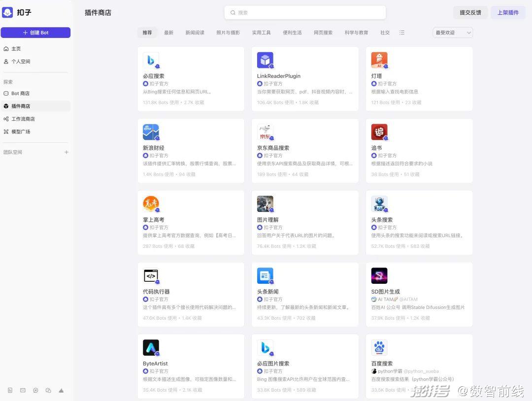Viewport: 532px width, 401px height.
Task: Expand the 最受欢迎 sort dropdown
Action: [x=452, y=33]
